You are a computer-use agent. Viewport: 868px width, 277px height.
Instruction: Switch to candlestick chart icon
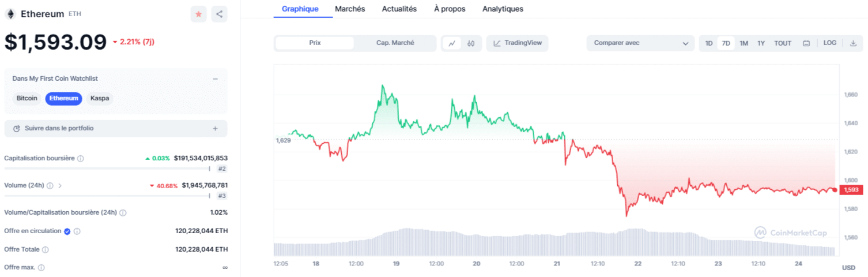(471, 43)
